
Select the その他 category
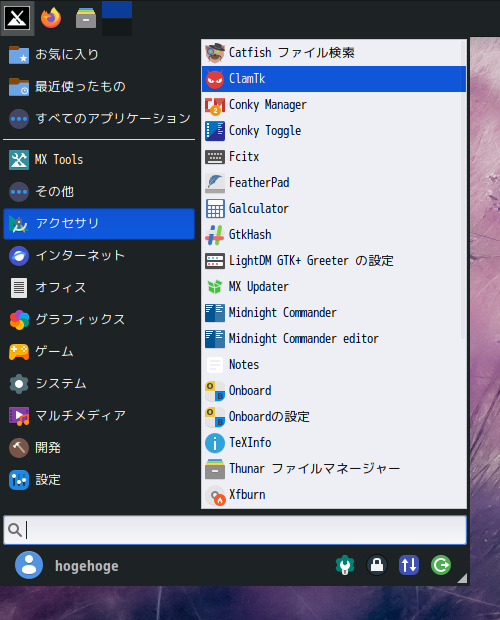point(99,192)
